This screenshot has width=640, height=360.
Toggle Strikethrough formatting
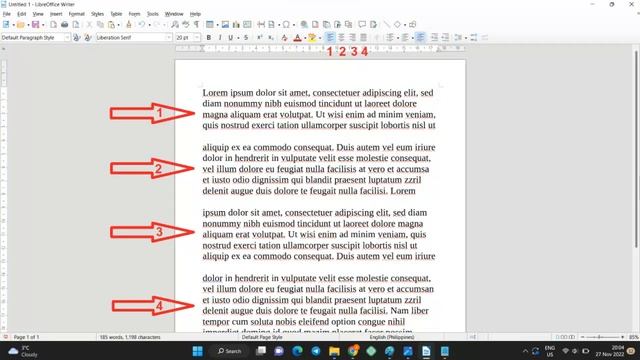246,38
